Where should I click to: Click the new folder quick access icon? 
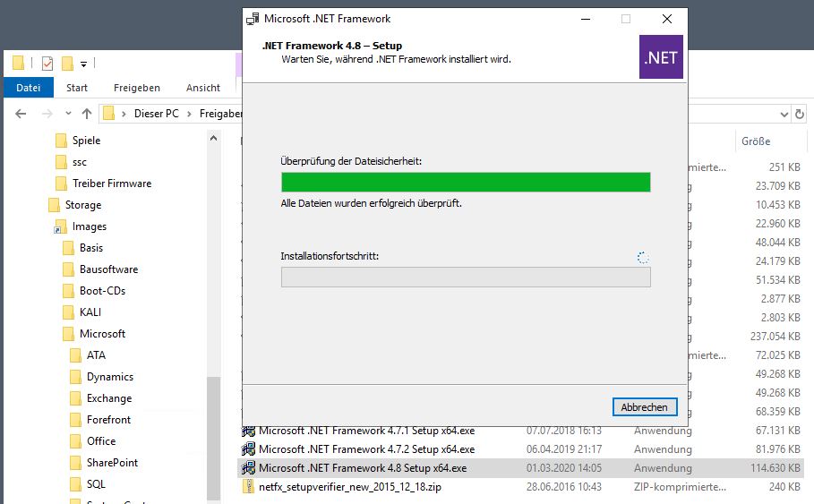67,64
